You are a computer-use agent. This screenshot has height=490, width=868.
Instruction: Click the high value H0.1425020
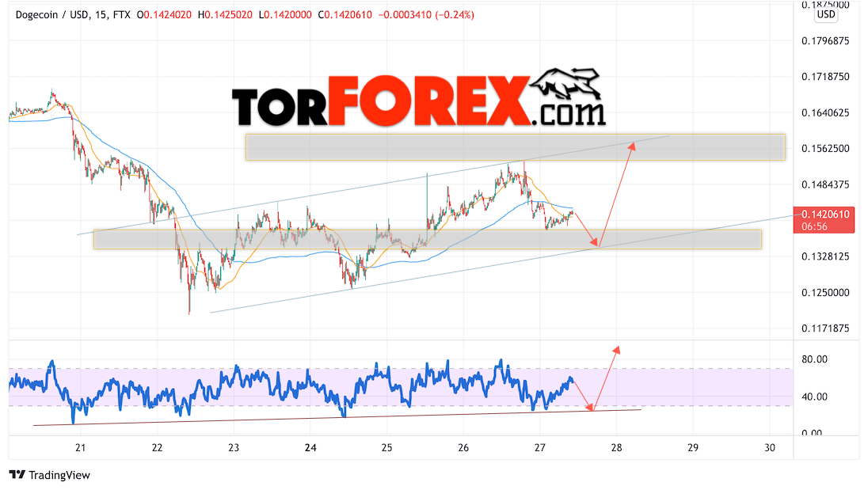pyautogui.click(x=225, y=15)
